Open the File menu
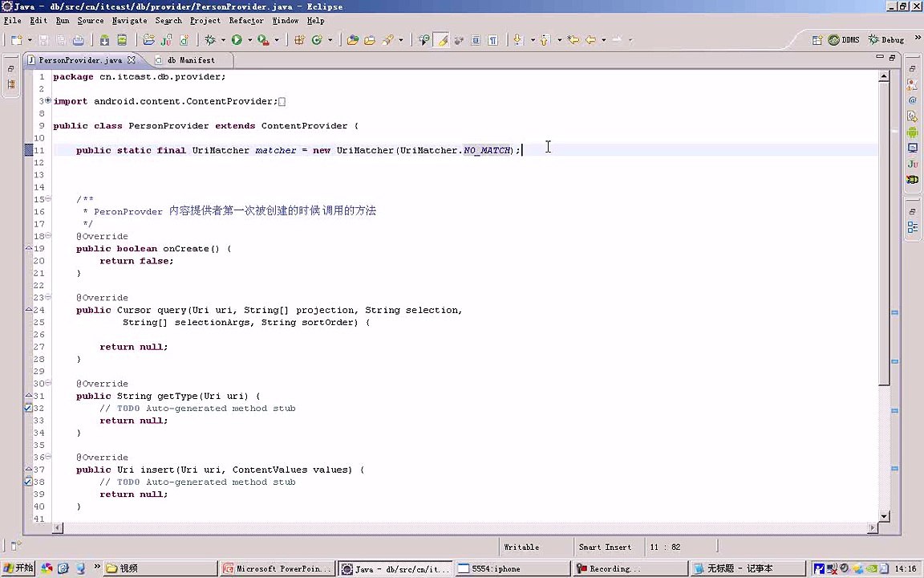Viewport: 924px width, 578px height. tap(12, 20)
